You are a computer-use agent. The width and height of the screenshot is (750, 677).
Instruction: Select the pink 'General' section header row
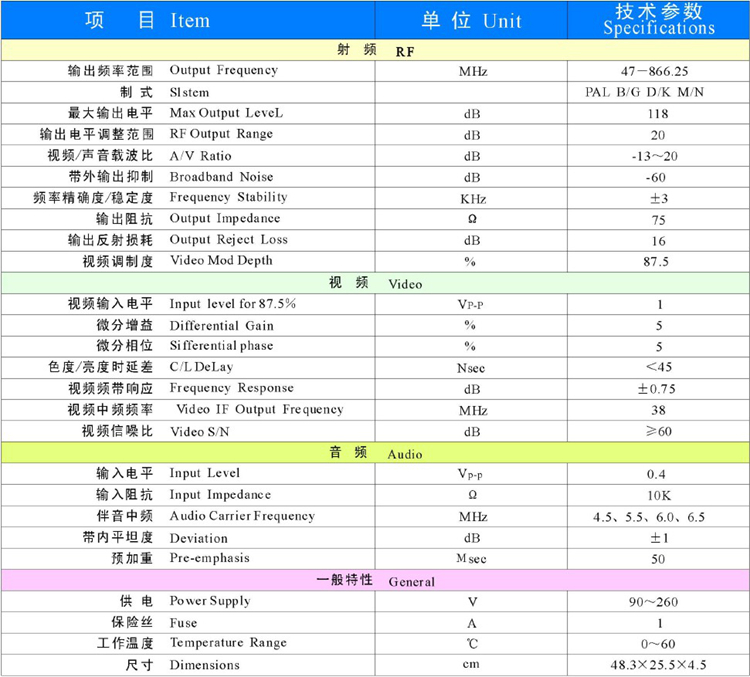coord(375,580)
